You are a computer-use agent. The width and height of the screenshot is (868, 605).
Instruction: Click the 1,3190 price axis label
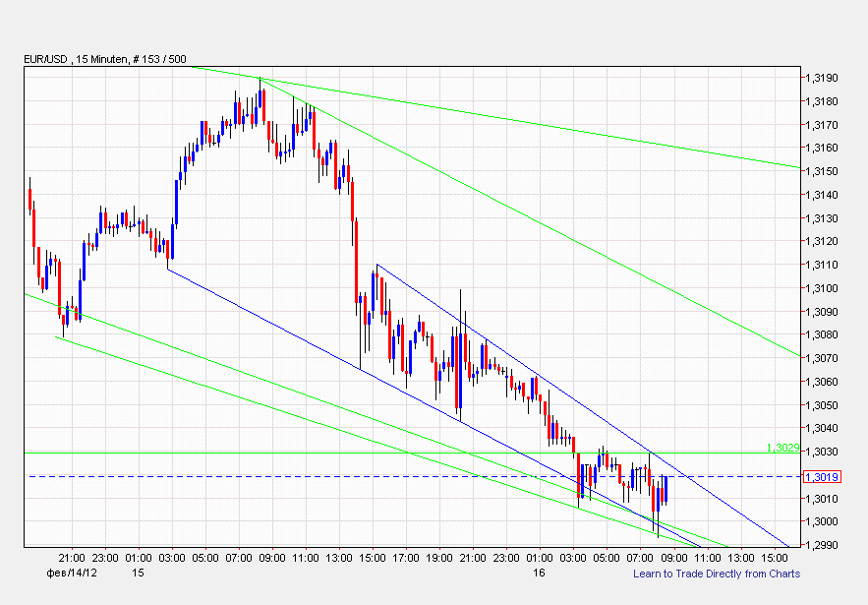822,78
